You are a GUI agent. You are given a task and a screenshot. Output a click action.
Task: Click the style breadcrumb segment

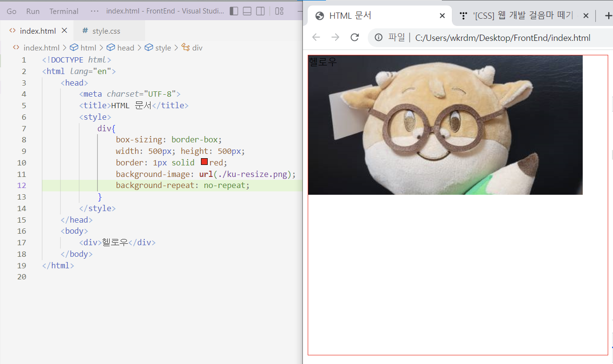[158, 48]
